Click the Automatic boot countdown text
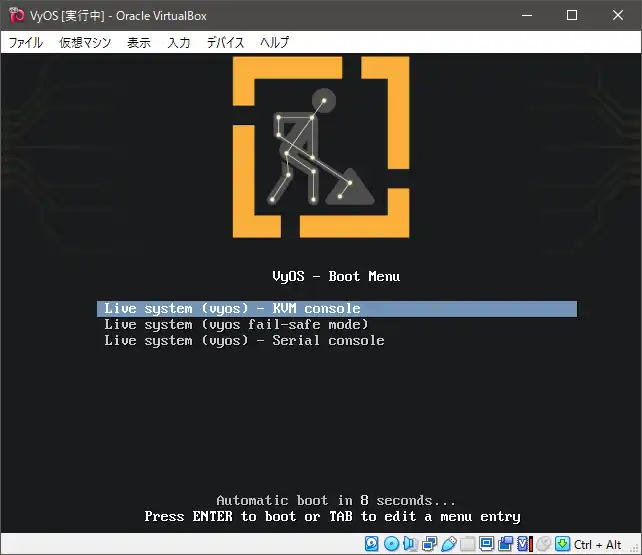Screen dimensions: 642x555 (336, 501)
